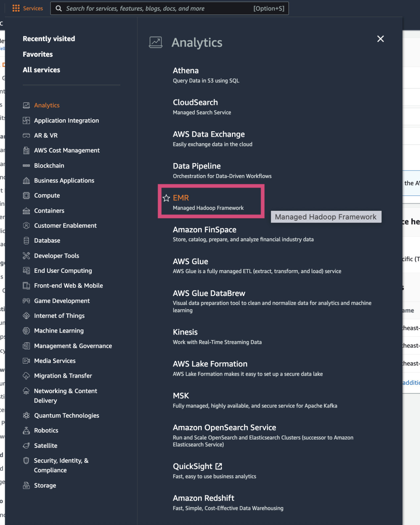The width and height of the screenshot is (420, 525).
Task: Open the Quantum Technologies atom icon
Action: 27,415
